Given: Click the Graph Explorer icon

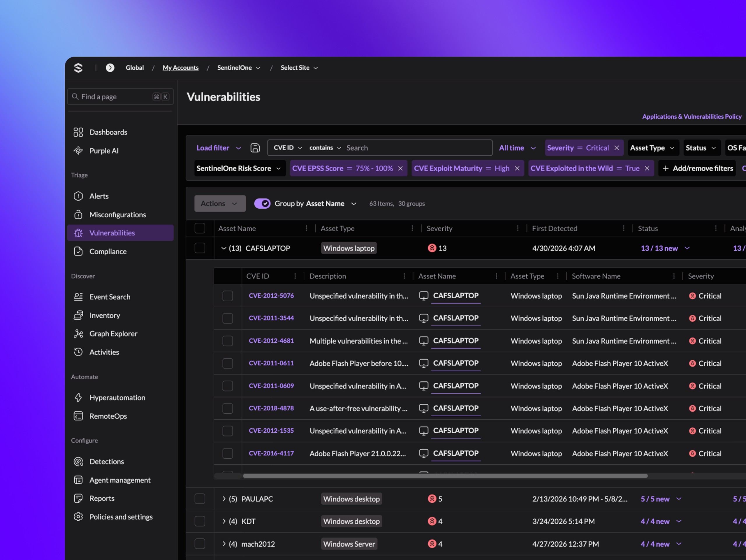Looking at the screenshot, I should [x=78, y=334].
